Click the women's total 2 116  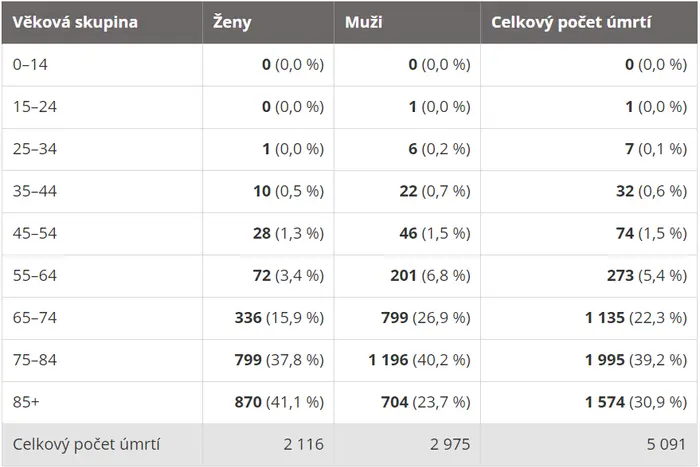[304, 444]
